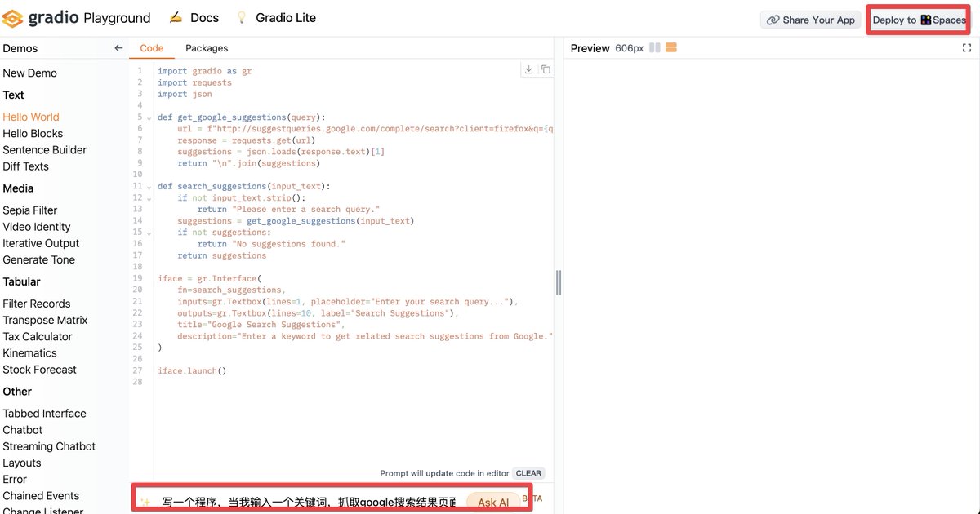Image resolution: width=980 pixels, height=514 pixels.
Task: Copy the code with the copy icon
Action: 546,70
